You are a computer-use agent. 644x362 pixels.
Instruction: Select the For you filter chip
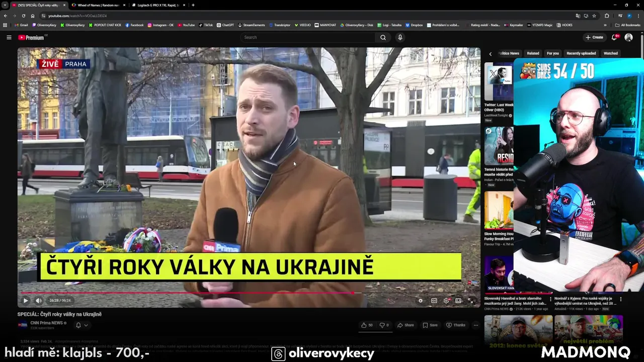point(552,53)
